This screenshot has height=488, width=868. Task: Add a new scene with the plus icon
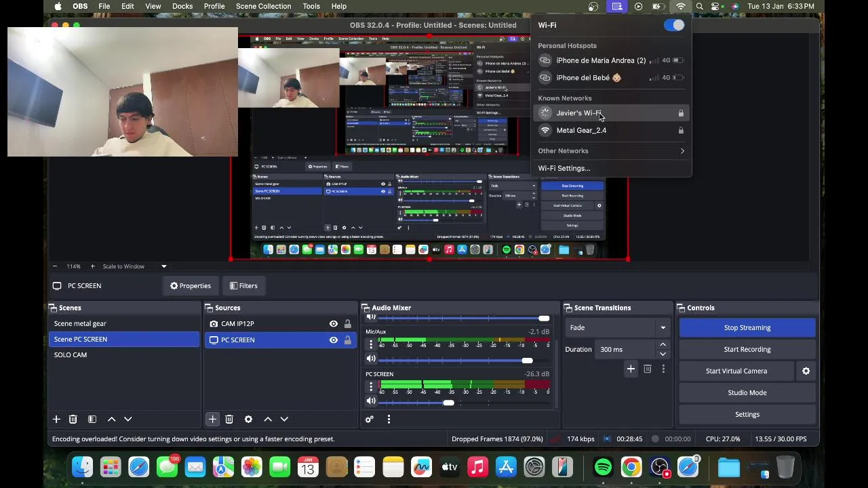(56, 420)
